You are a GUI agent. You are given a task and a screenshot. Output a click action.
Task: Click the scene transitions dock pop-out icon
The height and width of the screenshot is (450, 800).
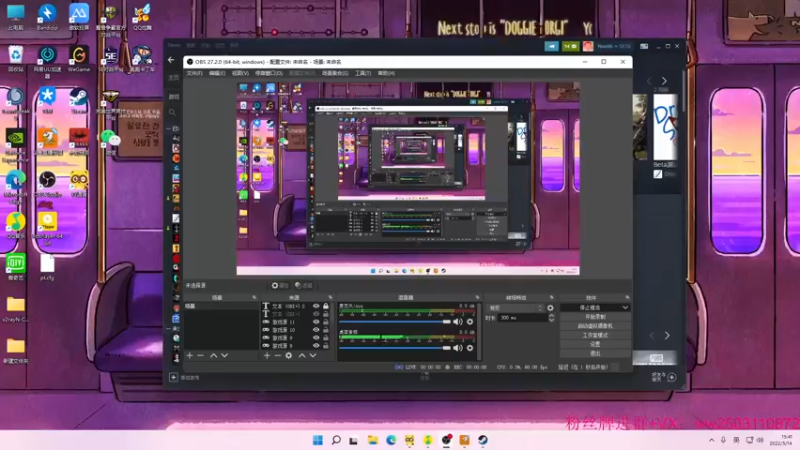click(551, 297)
